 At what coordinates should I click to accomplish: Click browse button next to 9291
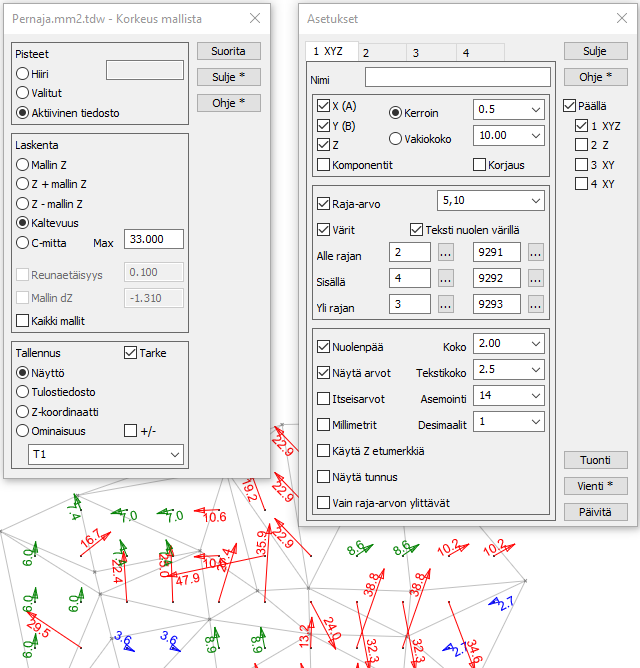coord(536,252)
